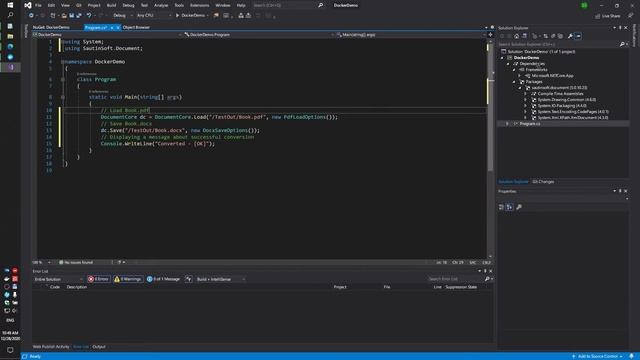This screenshot has height=360, width=640.
Task: Click the Alphabetical sort icon in Properties panel
Action: (509, 207)
